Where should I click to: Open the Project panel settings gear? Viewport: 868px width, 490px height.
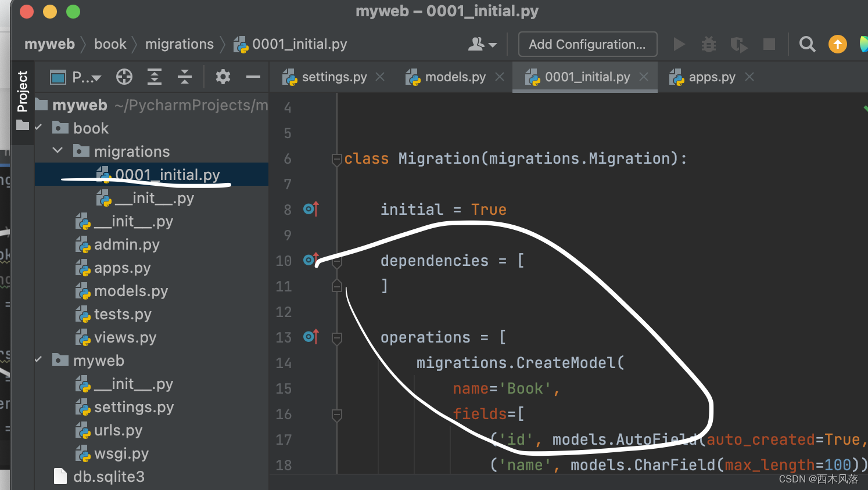coord(223,76)
